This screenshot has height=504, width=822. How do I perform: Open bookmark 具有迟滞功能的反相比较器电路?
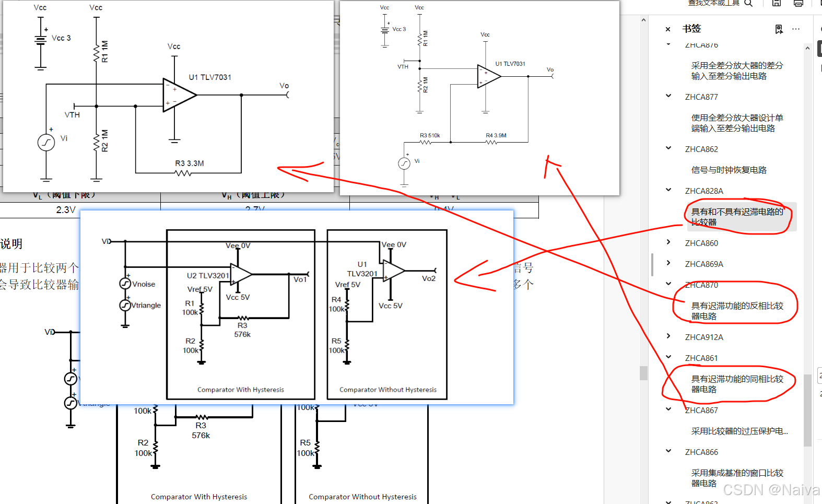pyautogui.click(x=737, y=311)
